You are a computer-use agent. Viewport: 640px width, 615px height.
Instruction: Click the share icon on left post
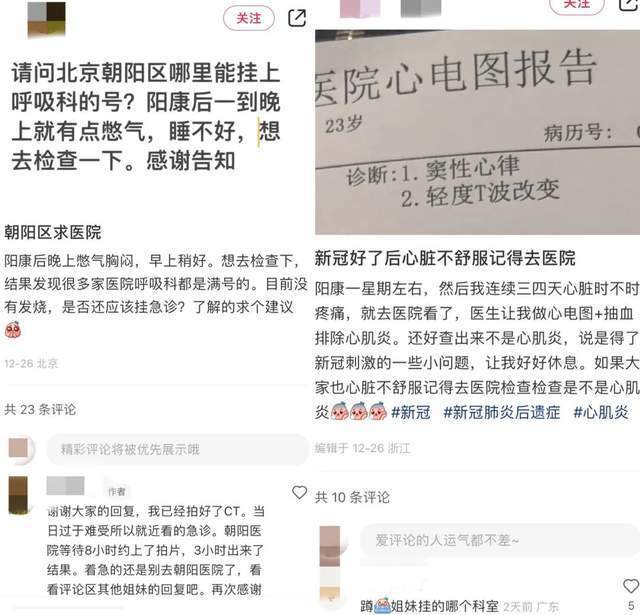click(x=297, y=18)
